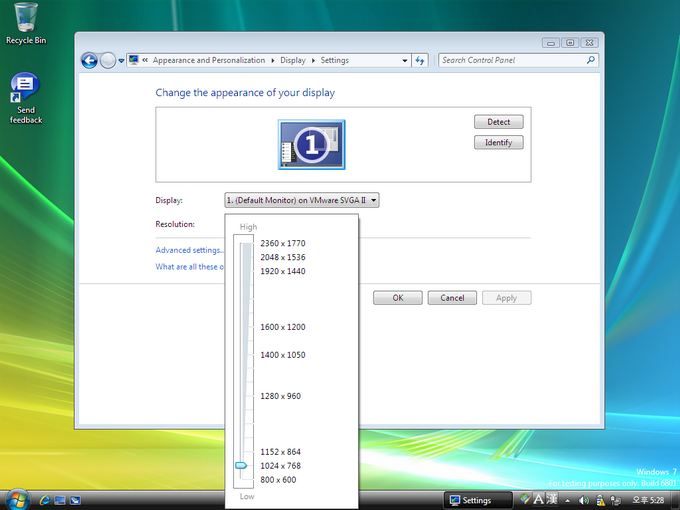Click the taskbar clock 5:28
Image resolution: width=680 pixels, height=510 pixels.
(x=648, y=500)
